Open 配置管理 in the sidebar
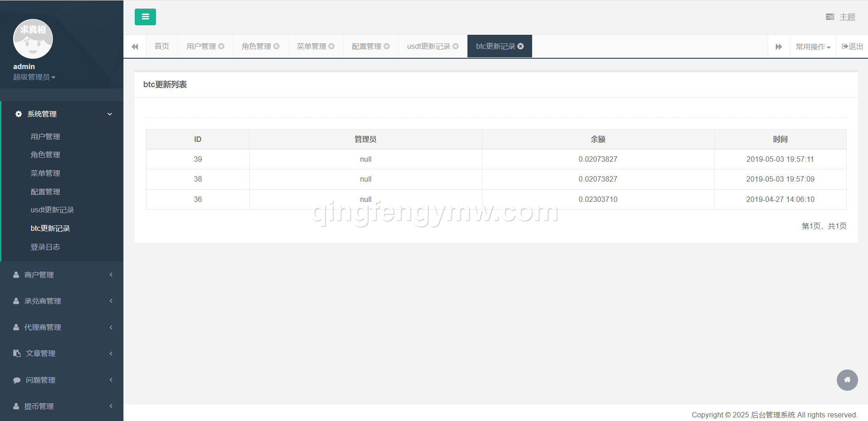The height and width of the screenshot is (421, 868). coord(45,192)
